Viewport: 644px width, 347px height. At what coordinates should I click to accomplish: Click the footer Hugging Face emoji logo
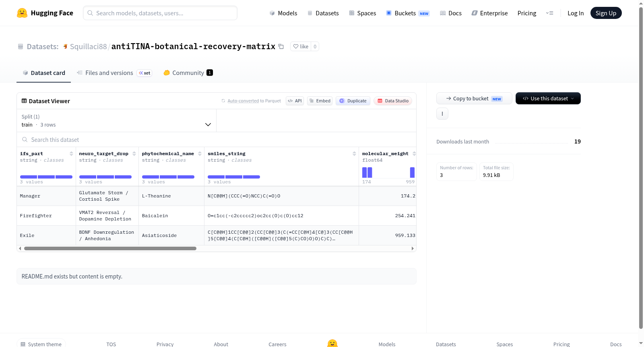tap(332, 343)
